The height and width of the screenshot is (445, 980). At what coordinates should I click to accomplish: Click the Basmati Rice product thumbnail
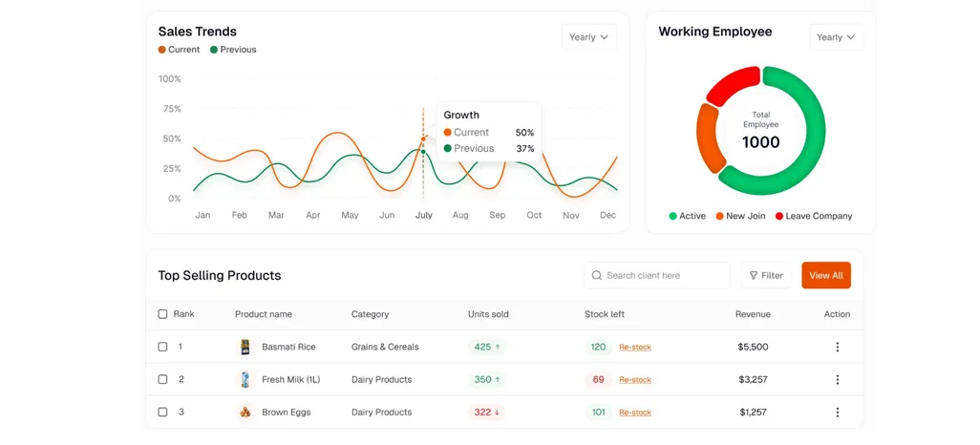click(x=245, y=347)
